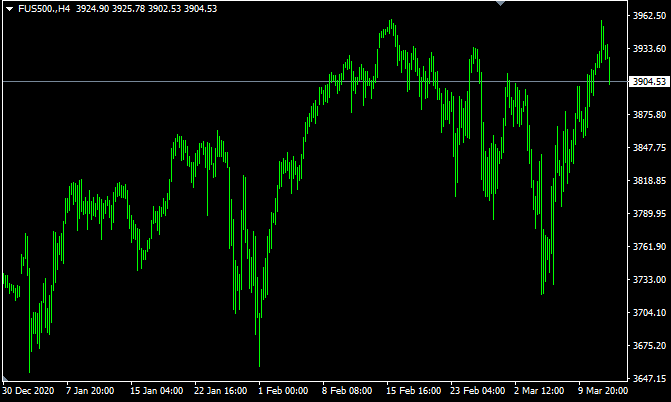Click the 15 Feb 16:00 time label

click(413, 390)
